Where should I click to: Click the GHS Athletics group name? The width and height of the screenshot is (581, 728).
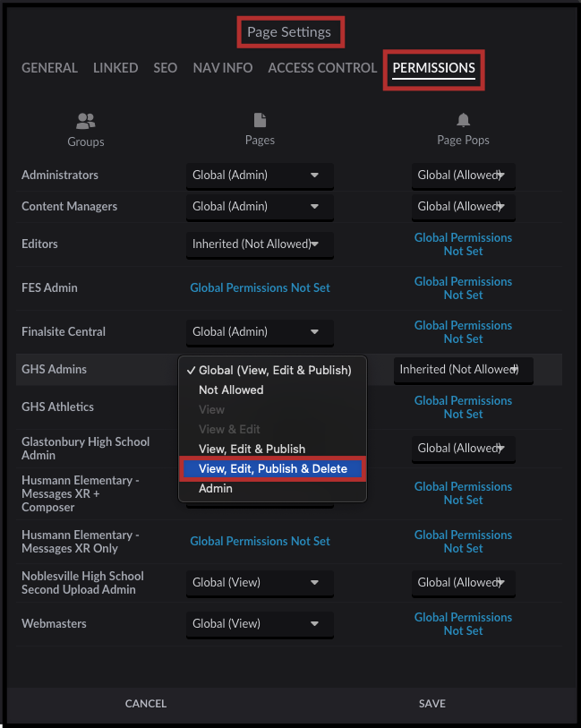(57, 407)
